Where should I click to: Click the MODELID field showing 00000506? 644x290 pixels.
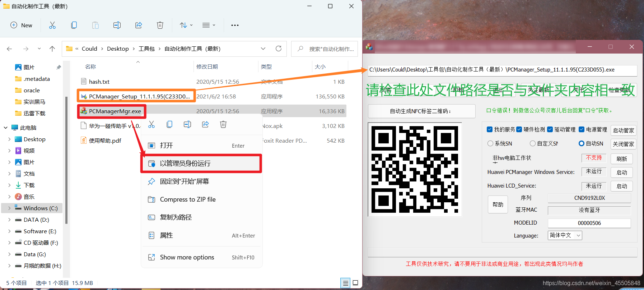[589, 223]
